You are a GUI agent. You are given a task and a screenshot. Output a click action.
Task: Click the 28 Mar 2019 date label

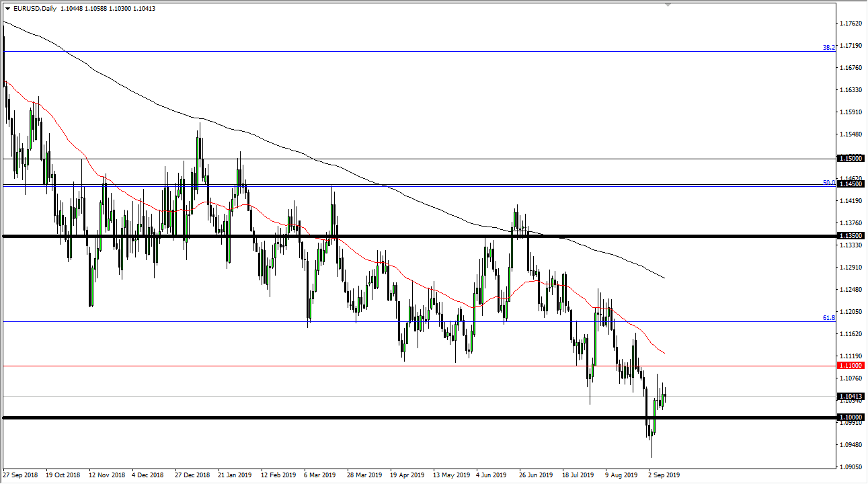(x=364, y=475)
